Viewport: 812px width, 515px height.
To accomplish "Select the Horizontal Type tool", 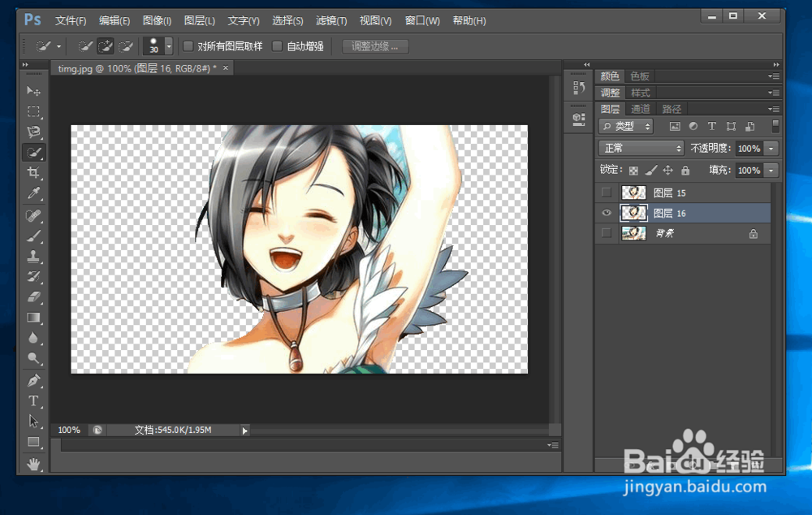I will 33,401.
